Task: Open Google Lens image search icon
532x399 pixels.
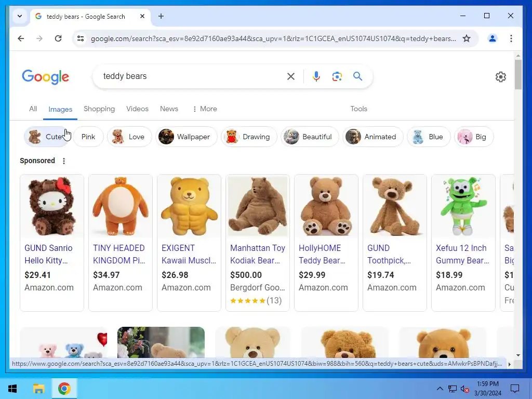Action: (x=337, y=76)
